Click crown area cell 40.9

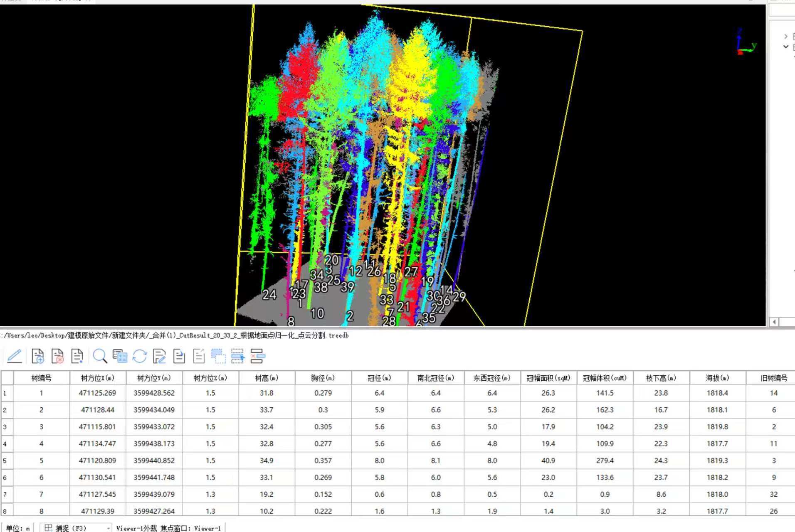[x=548, y=461]
